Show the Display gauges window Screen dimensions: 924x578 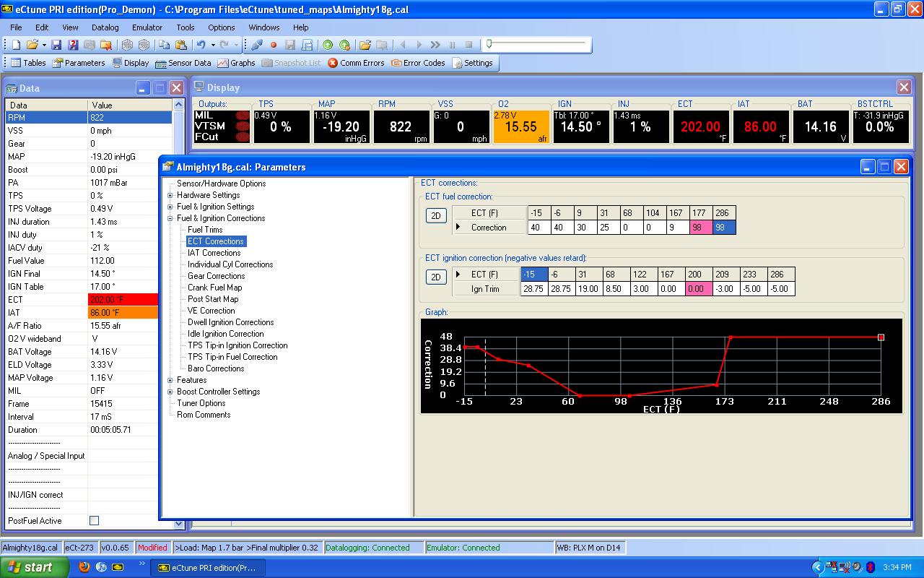131,63
